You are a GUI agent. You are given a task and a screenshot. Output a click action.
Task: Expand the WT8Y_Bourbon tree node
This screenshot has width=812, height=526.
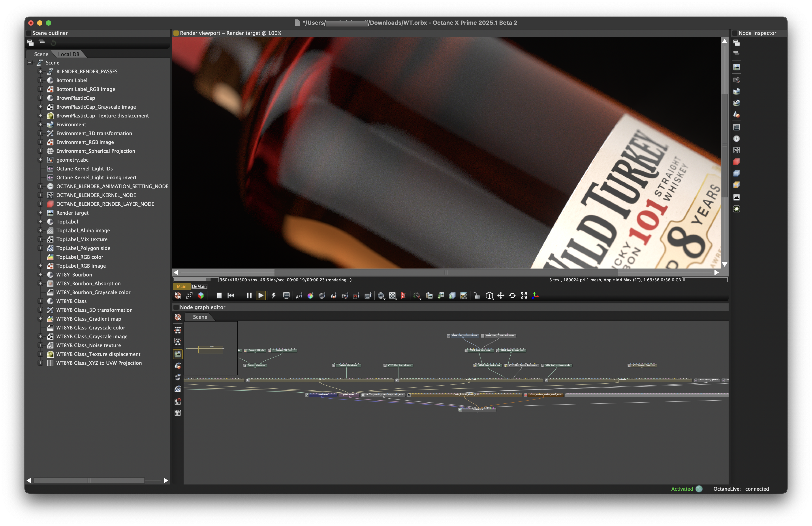click(40, 275)
